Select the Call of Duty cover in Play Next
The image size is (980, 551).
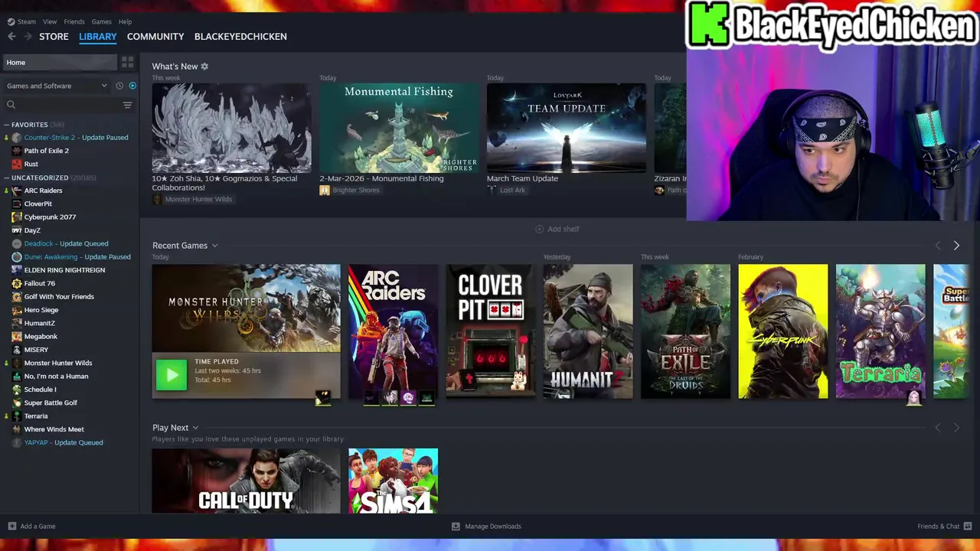point(246,481)
